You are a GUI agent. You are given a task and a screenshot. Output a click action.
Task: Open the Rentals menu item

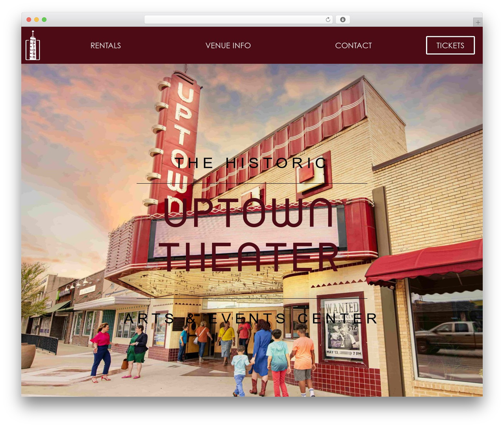[106, 45]
